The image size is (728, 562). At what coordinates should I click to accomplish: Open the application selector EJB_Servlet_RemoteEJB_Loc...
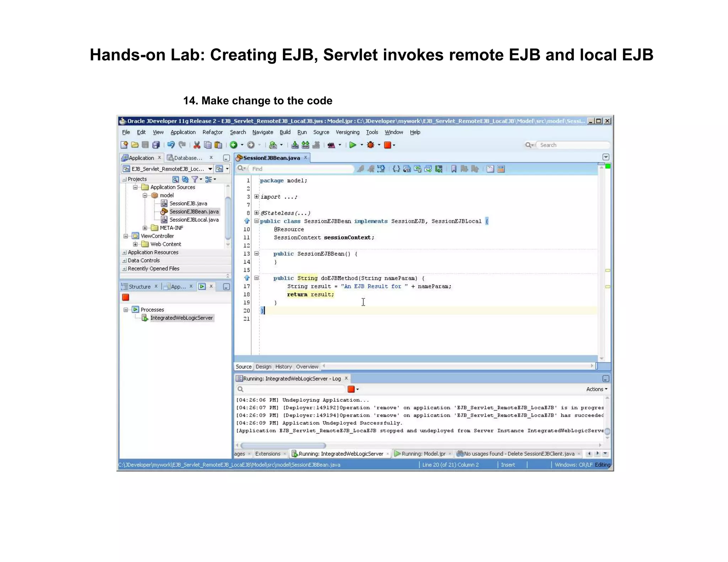click(x=167, y=169)
